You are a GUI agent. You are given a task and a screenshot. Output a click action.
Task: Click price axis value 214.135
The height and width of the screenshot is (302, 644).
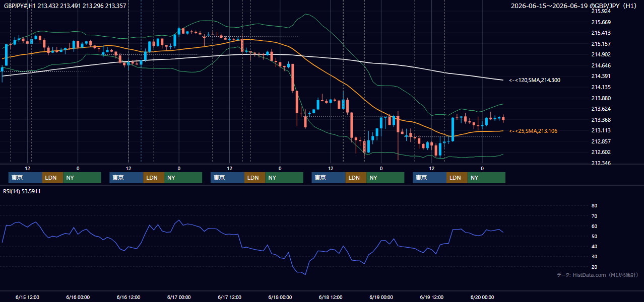(601, 87)
